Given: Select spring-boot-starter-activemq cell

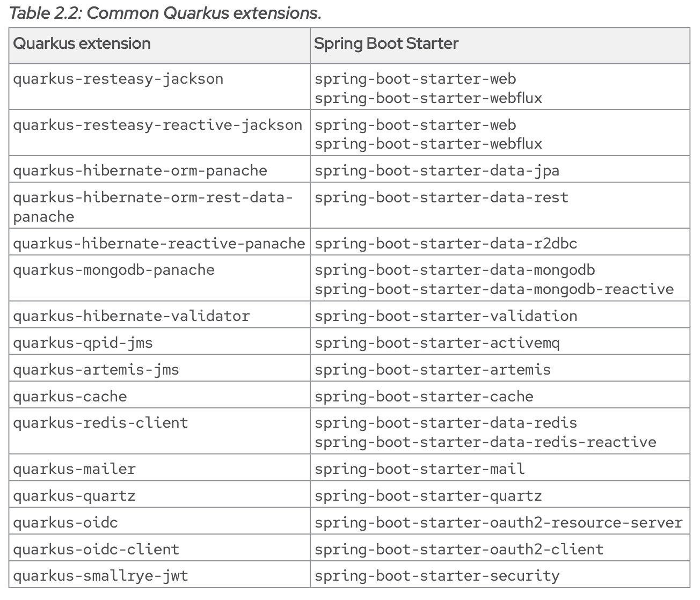Looking at the screenshot, I should [437, 343].
